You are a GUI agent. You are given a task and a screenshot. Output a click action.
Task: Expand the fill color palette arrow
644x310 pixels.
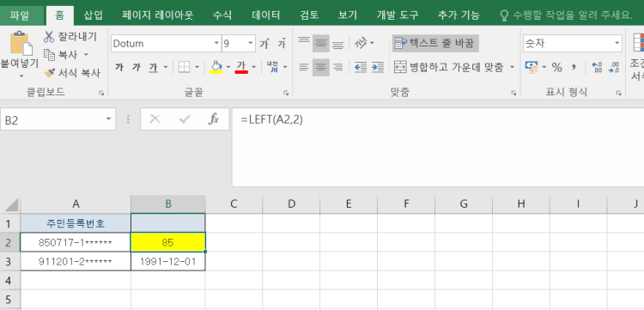coord(228,67)
